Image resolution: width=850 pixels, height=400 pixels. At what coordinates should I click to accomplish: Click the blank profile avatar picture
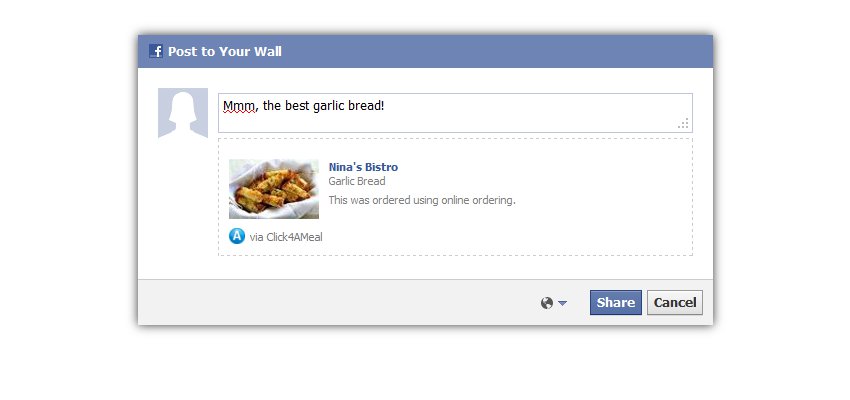point(183,113)
